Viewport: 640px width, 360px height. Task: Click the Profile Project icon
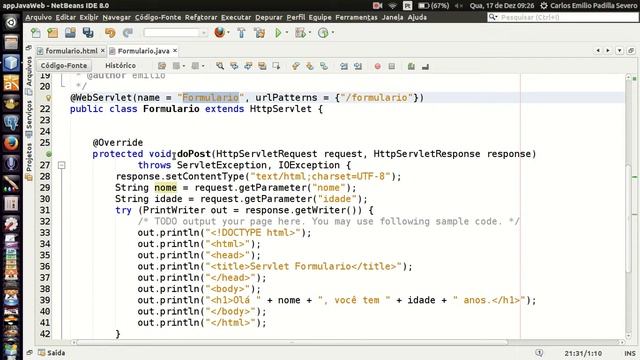[322, 33]
